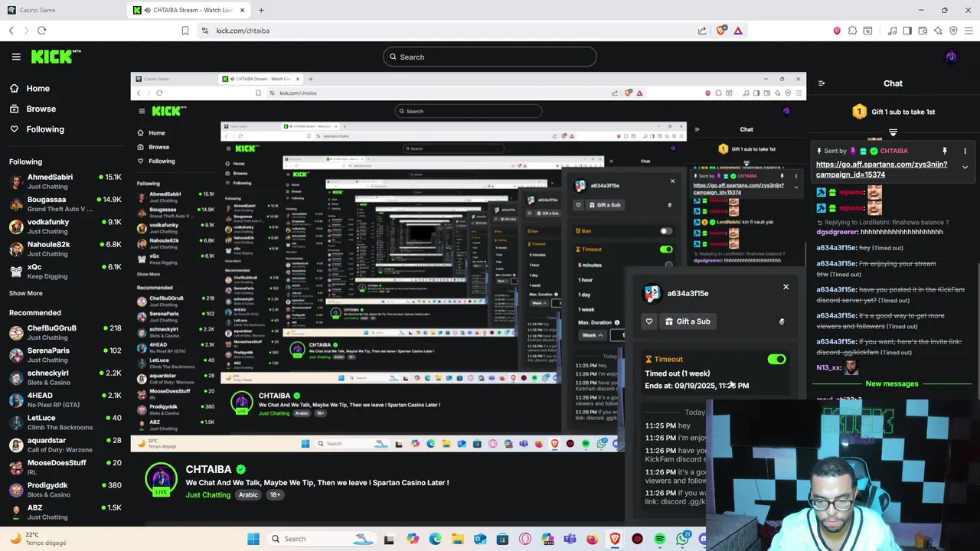Open a new browser tab
The image size is (980, 551).
[261, 10]
